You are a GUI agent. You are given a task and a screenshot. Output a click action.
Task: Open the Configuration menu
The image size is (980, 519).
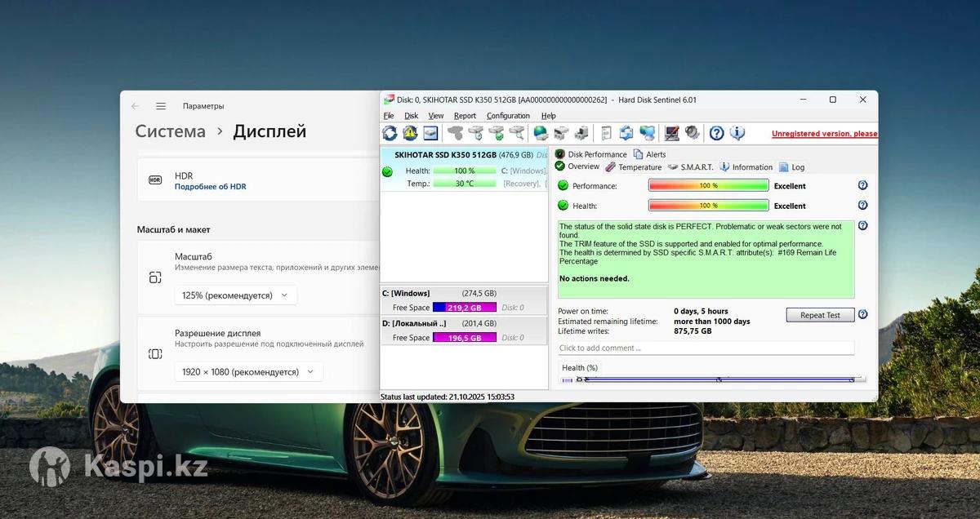click(x=508, y=116)
